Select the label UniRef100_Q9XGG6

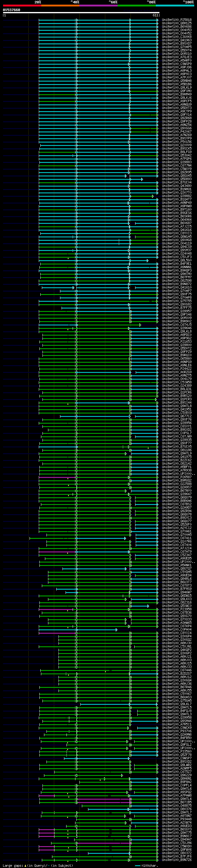[177, 128]
